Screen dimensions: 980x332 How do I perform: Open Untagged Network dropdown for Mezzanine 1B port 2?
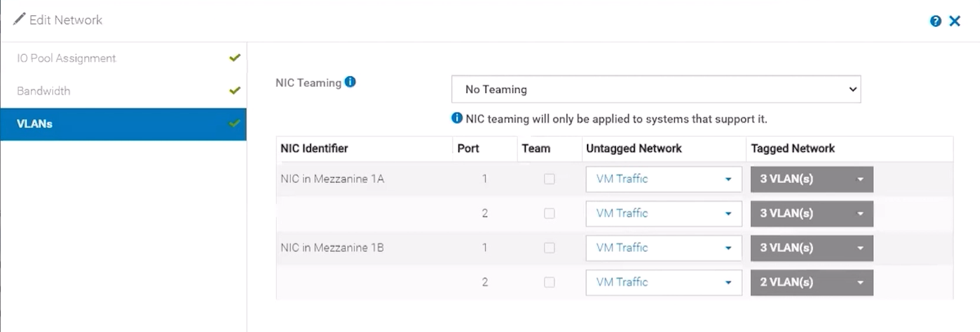(664, 282)
